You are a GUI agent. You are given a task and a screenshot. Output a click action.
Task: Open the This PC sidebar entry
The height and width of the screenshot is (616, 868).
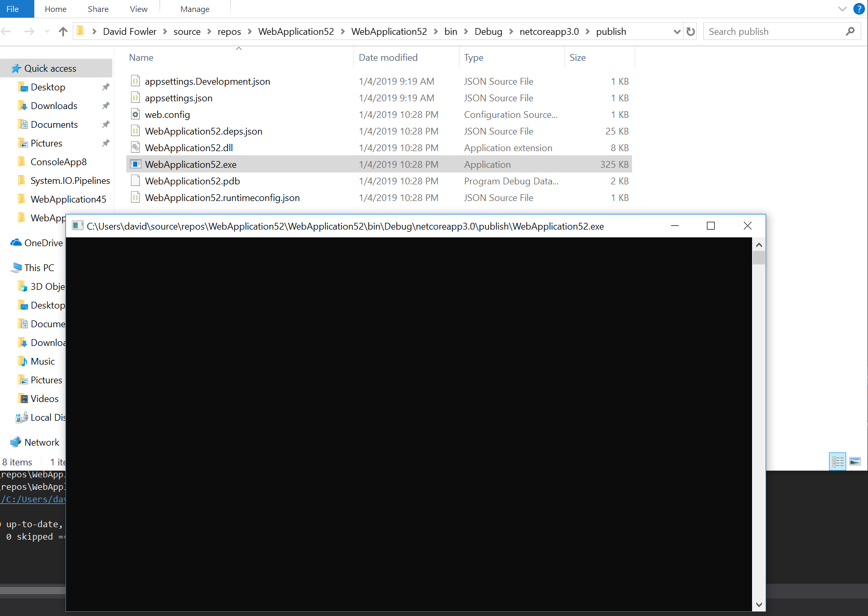tap(39, 267)
